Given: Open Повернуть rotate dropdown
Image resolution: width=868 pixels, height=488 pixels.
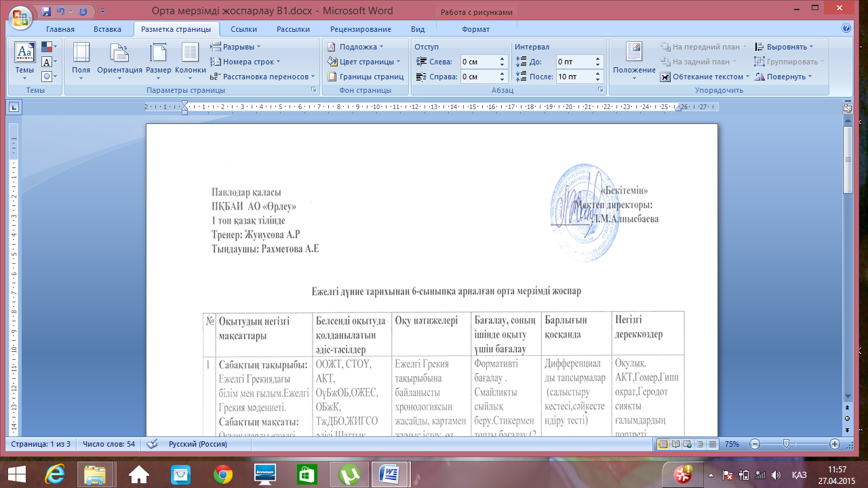Looking at the screenshot, I should (x=783, y=77).
